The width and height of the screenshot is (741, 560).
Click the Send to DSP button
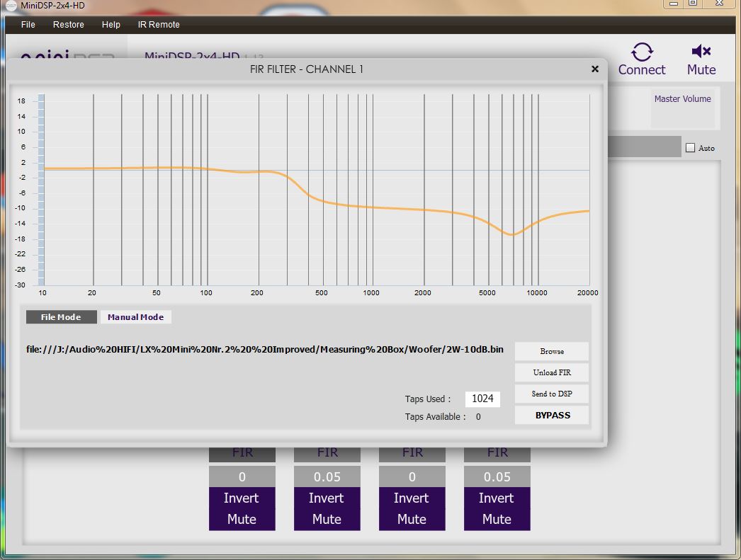pyautogui.click(x=551, y=394)
